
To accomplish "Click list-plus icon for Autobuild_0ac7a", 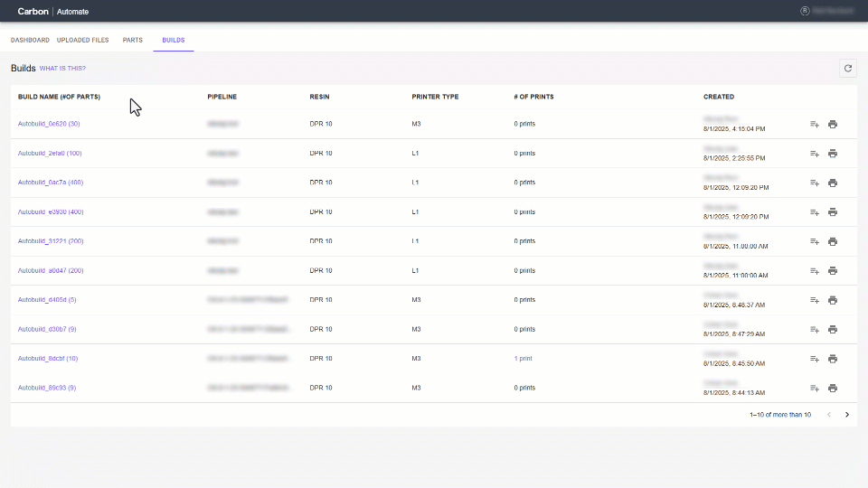I will (815, 183).
